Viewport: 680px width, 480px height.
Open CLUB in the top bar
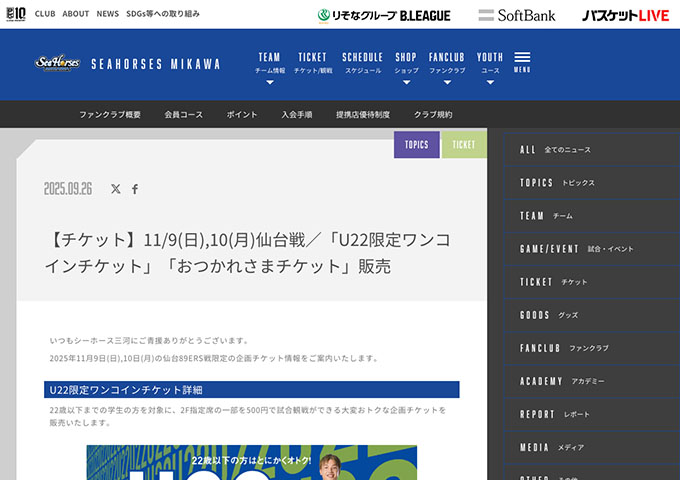[x=45, y=14]
